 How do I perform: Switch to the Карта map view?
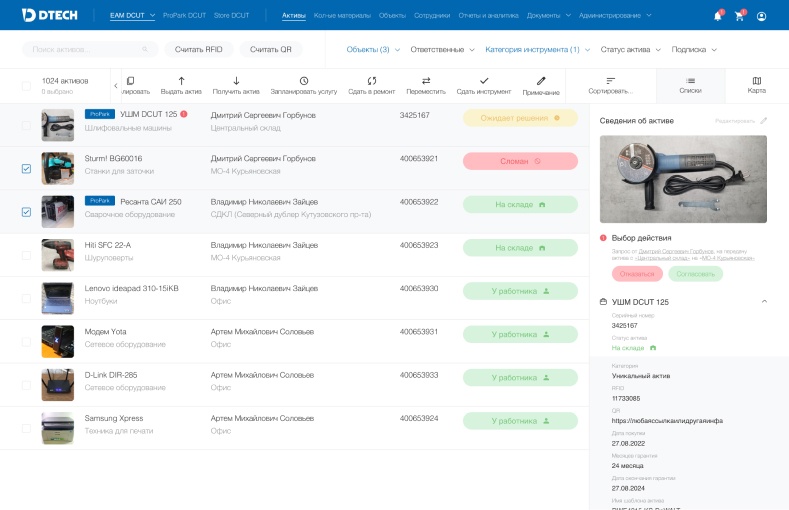(x=756, y=86)
